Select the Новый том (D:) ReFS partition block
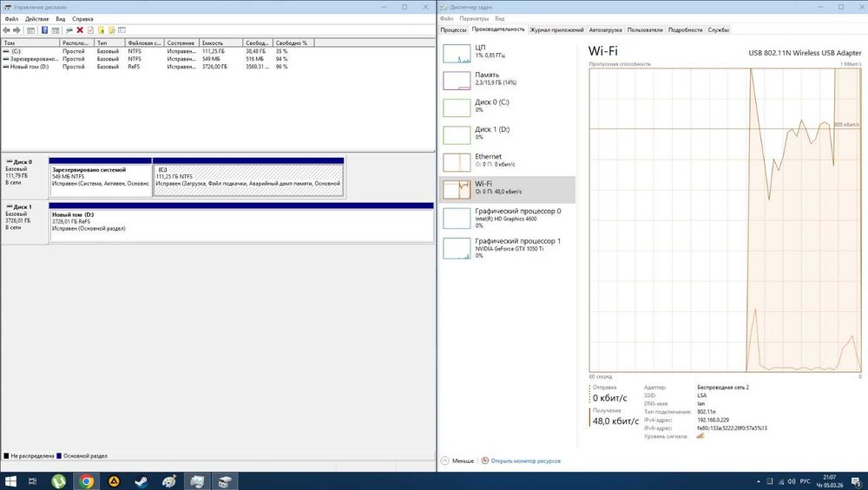Viewport: 868px width, 490px height. tap(240, 222)
